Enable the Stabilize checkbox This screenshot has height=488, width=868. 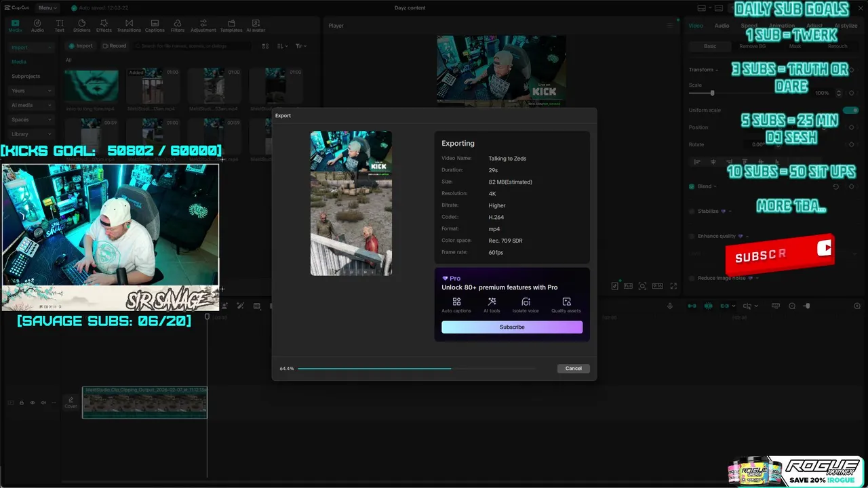click(x=692, y=211)
